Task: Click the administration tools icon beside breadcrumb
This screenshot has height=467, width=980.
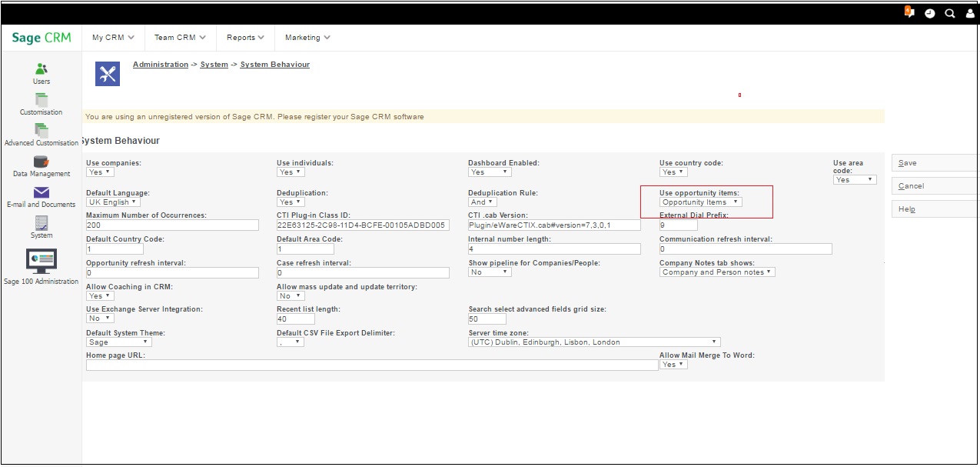Action: pyautogui.click(x=108, y=74)
